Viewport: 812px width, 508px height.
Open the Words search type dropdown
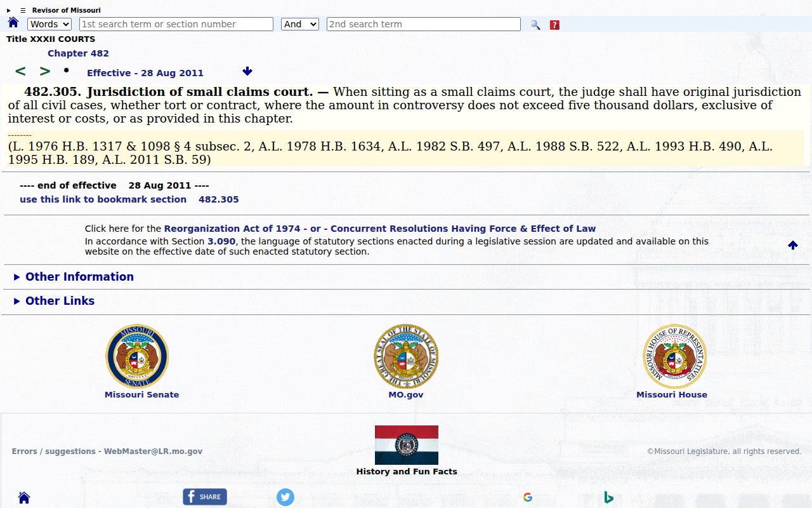tap(49, 24)
